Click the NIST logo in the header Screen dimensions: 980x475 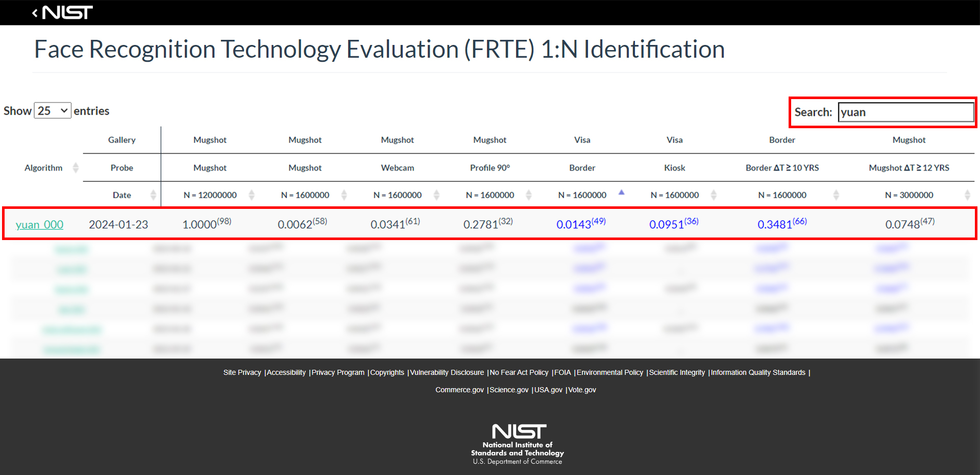(67, 12)
